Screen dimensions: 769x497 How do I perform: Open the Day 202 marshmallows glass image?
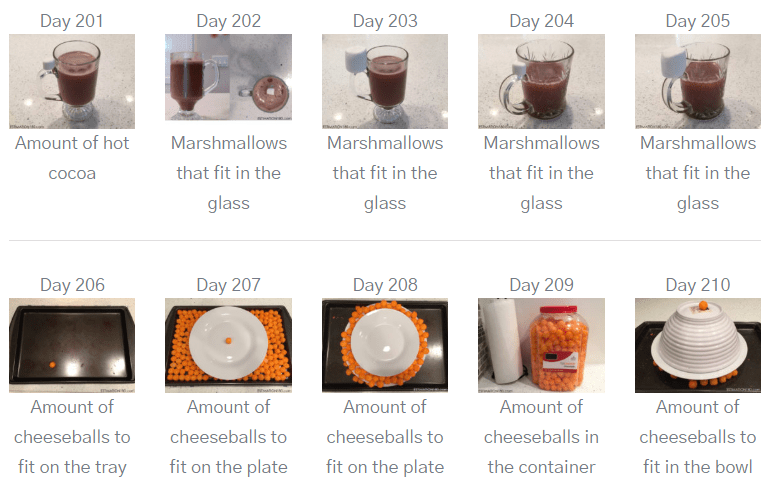[228, 78]
